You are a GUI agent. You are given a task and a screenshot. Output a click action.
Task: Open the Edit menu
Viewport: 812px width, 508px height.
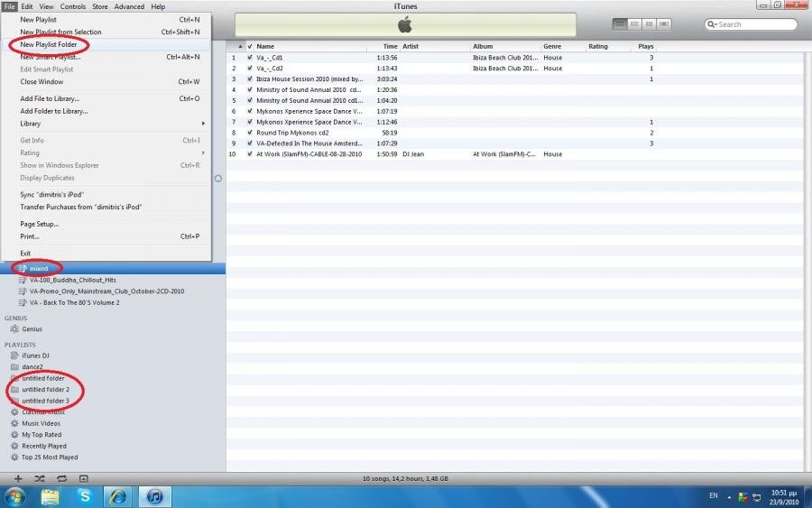point(27,6)
